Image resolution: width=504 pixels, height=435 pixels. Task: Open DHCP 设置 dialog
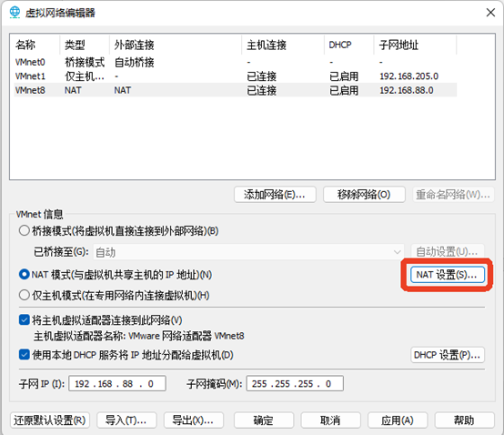point(448,355)
